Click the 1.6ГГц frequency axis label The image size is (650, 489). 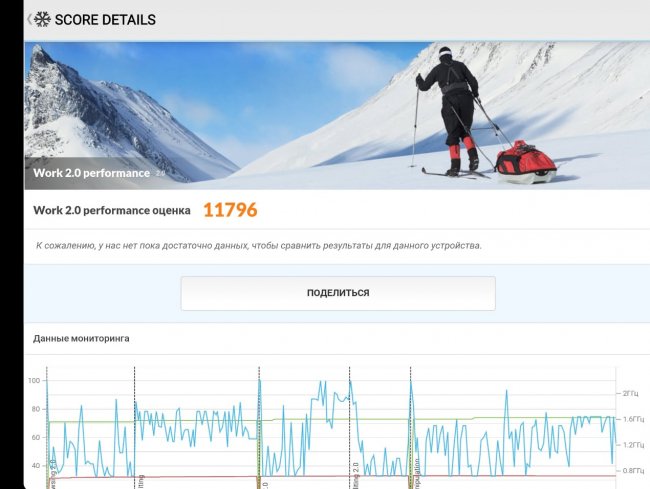633,419
